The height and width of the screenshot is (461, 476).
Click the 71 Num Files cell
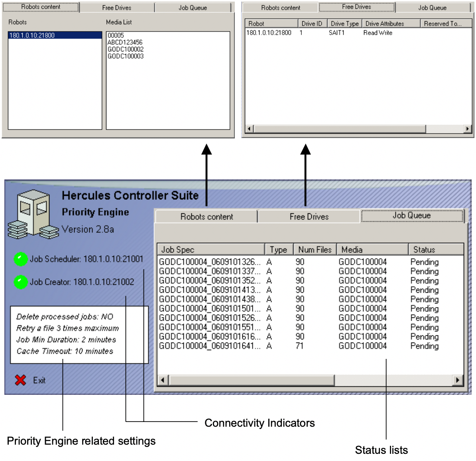tap(300, 346)
